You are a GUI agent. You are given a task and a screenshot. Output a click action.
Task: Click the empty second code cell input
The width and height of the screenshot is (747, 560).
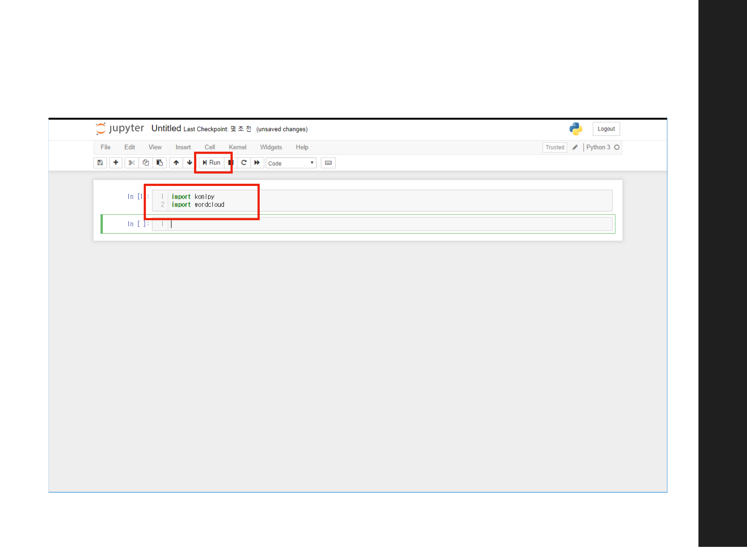[390, 224]
